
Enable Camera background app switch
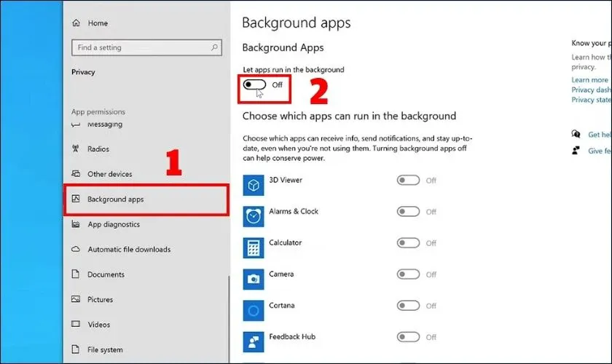click(408, 274)
